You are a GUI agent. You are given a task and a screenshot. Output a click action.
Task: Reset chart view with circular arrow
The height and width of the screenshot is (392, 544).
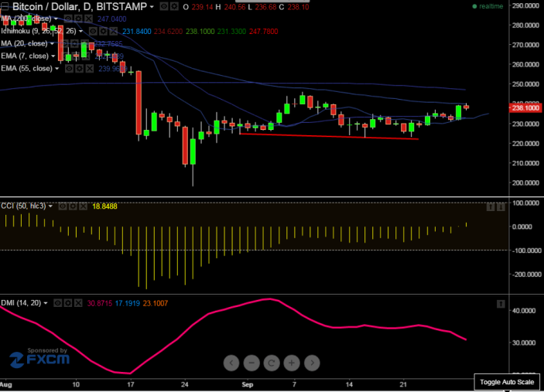tap(272, 363)
